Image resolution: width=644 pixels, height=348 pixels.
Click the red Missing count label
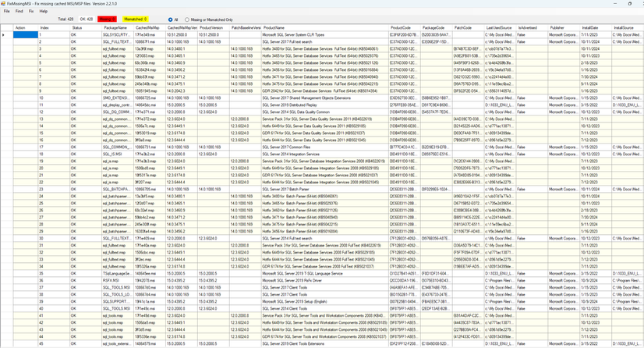[x=107, y=19]
